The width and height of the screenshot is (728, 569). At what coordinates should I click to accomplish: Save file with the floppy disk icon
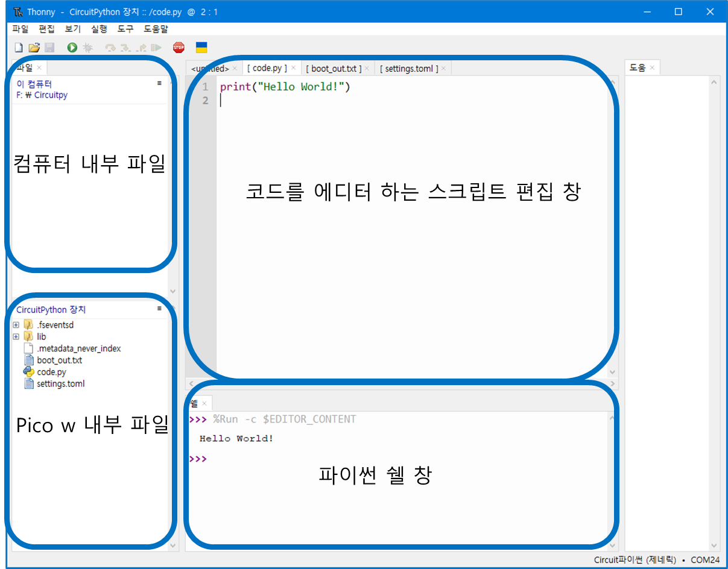point(49,48)
